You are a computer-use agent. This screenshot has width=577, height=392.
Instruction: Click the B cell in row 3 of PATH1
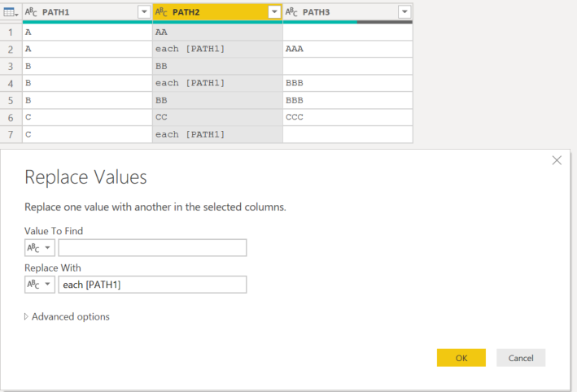[88, 66]
